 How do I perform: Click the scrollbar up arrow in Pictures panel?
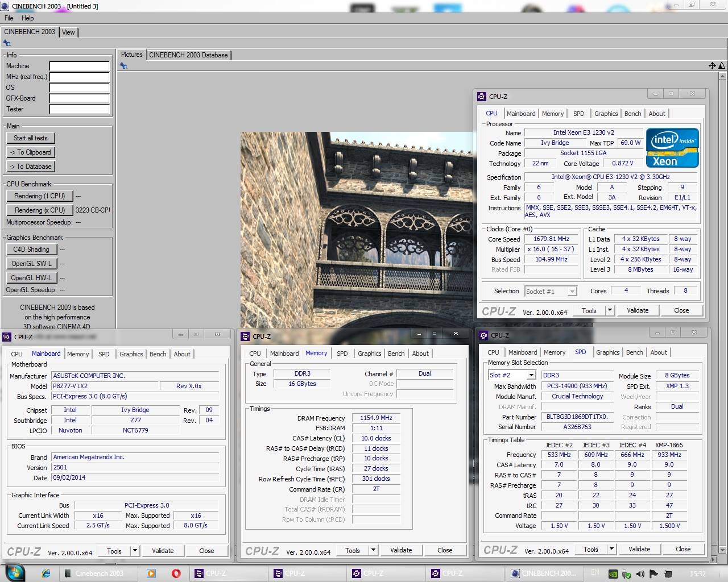tap(722, 75)
